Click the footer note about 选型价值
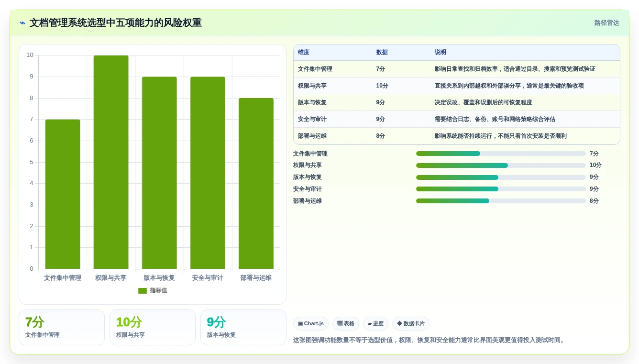Screen dimensions: 639x364 (x=430, y=340)
